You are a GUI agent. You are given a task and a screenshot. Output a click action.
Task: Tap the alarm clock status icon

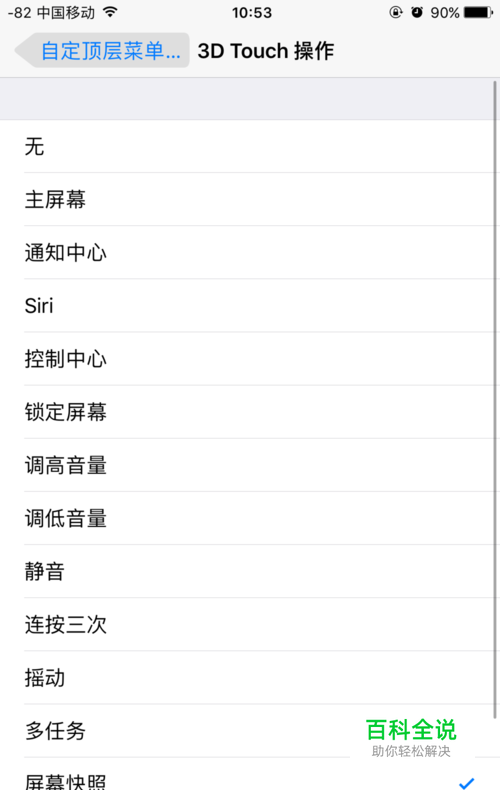(x=417, y=12)
